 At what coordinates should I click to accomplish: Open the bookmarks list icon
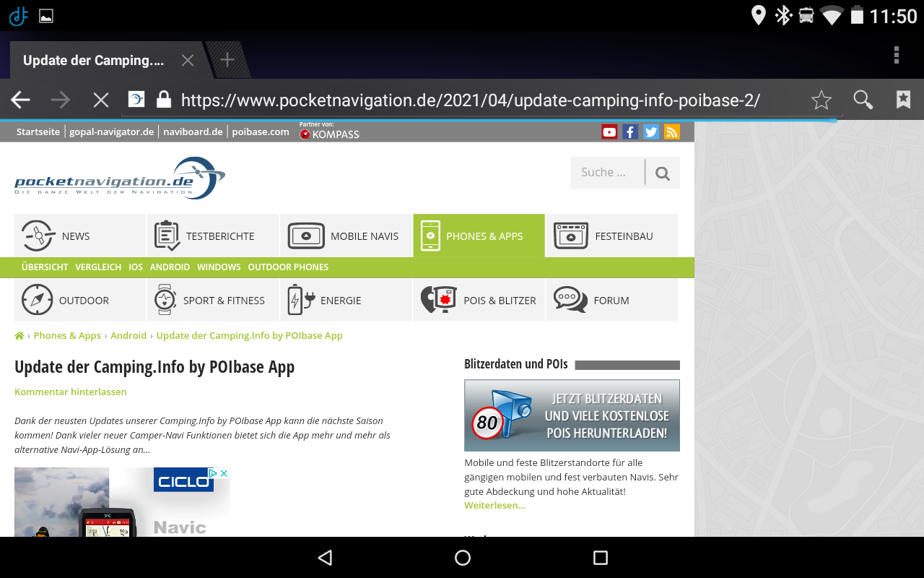click(903, 100)
